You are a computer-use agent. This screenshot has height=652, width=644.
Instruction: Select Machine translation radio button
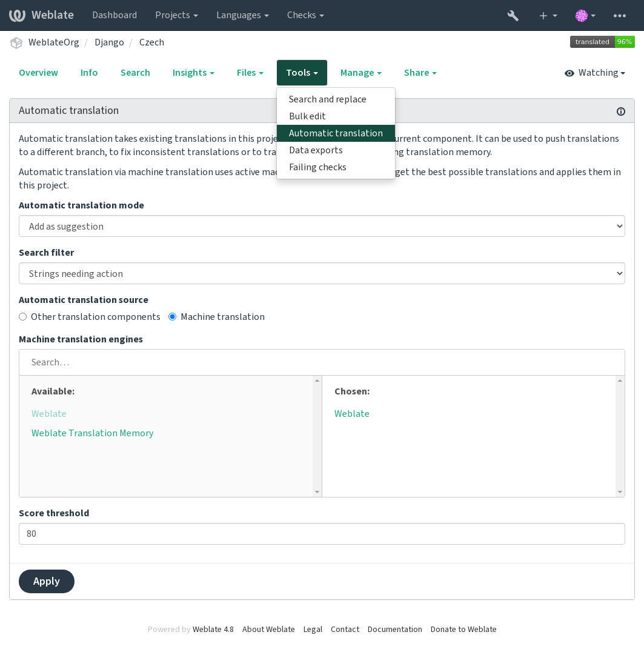[172, 317]
